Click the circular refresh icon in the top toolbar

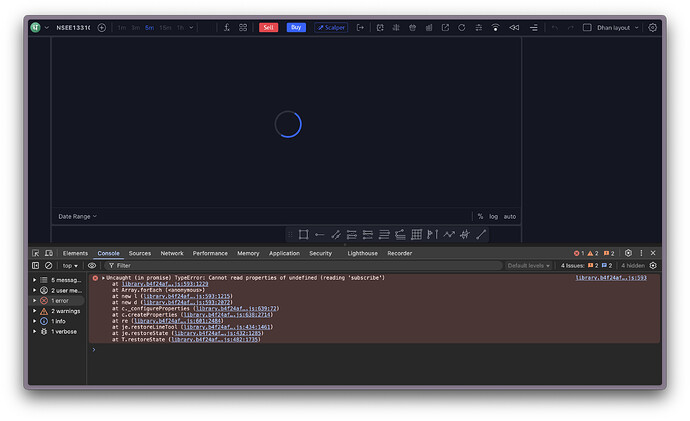(x=462, y=27)
